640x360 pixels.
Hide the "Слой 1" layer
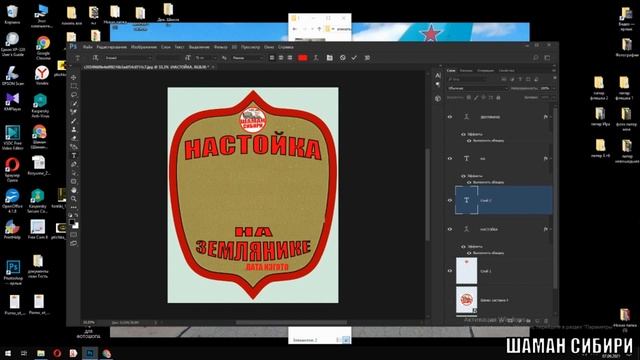tap(450, 271)
